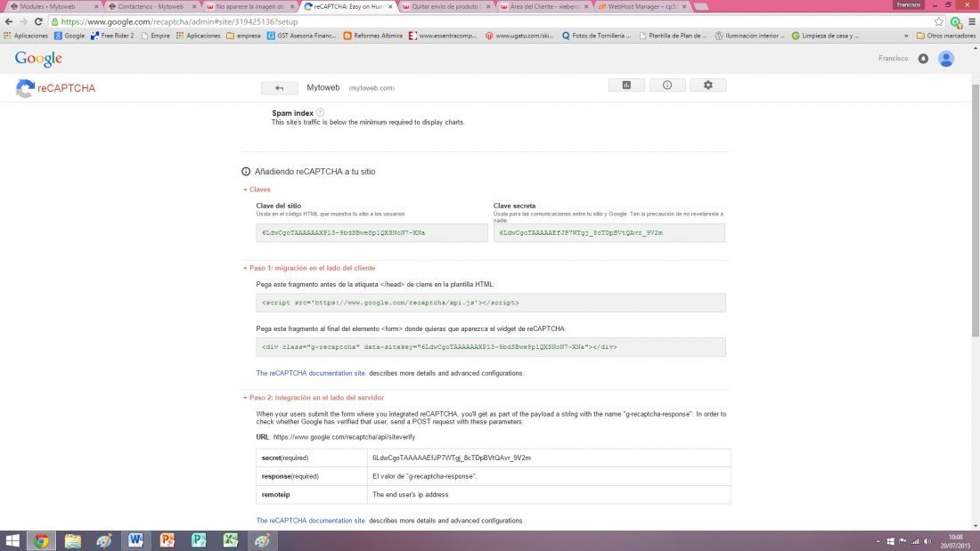Collapse Paso 1: migración en el lado del cliente
The image size is (980, 551).
[309, 268]
